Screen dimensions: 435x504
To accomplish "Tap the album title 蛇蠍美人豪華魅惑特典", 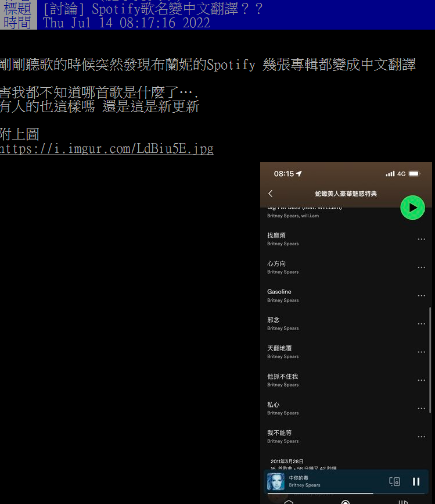I will click(346, 194).
